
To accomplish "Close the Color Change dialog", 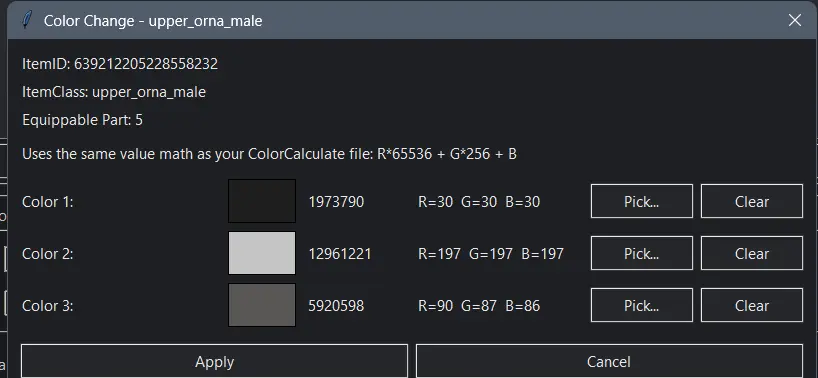I will (x=795, y=20).
